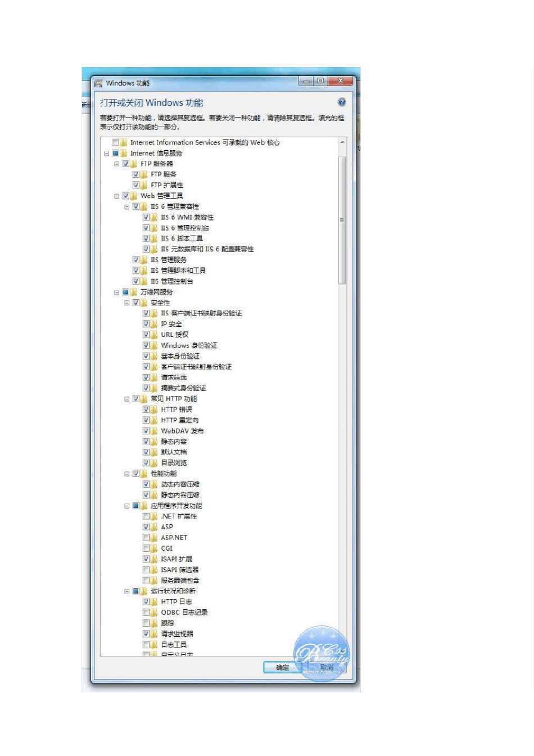Uncheck the 请求监视器 checkbox
This screenshot has width=534, height=756.
tap(146, 634)
